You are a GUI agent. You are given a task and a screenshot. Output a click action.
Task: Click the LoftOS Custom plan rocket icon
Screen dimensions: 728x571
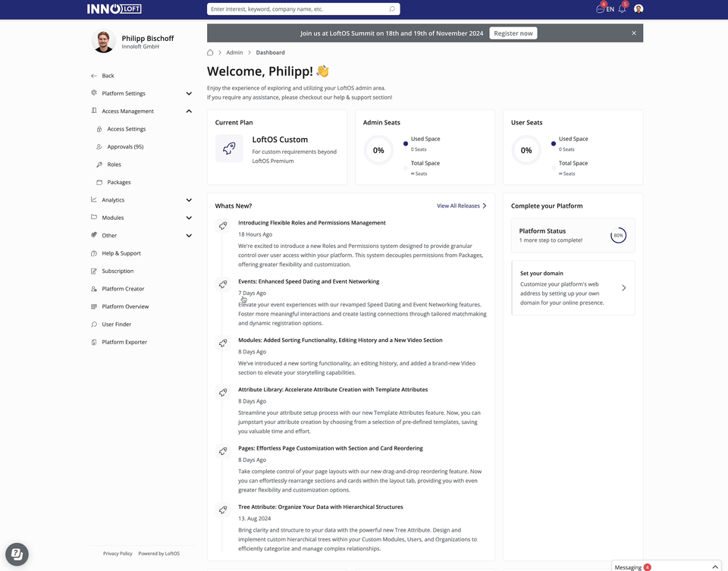click(229, 149)
